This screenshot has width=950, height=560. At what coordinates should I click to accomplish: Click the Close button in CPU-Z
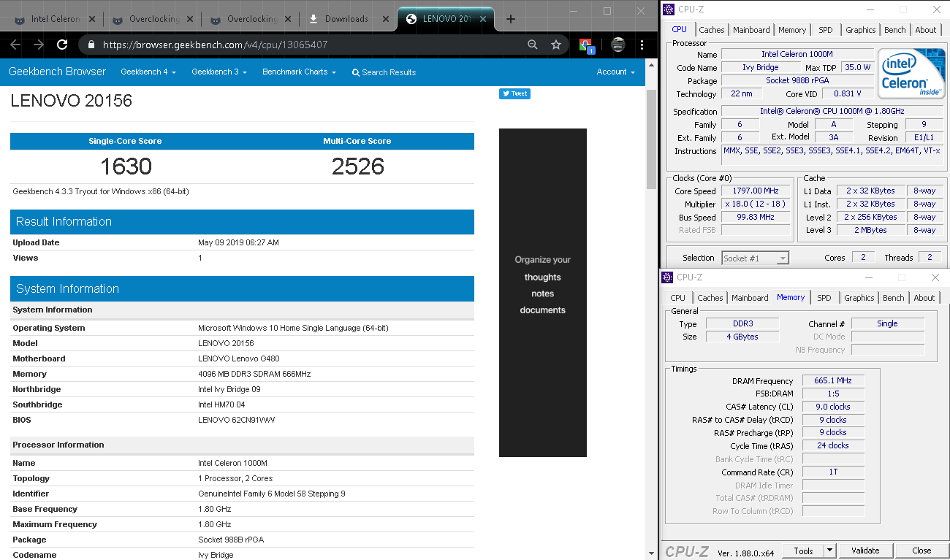click(x=921, y=551)
